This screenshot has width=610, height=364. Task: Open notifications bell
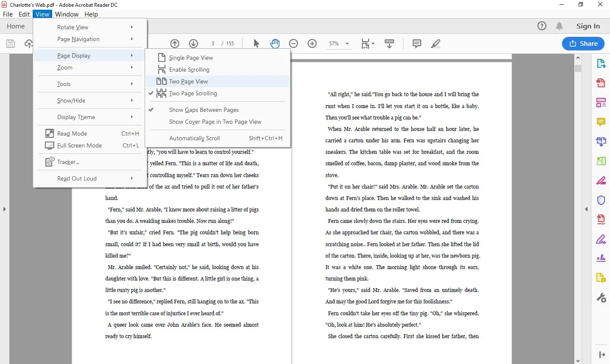point(560,26)
